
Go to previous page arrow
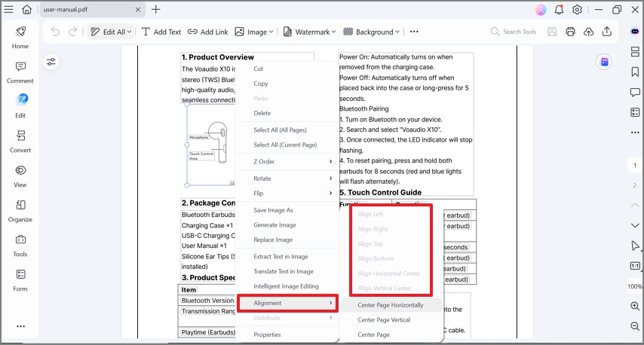pos(635,205)
